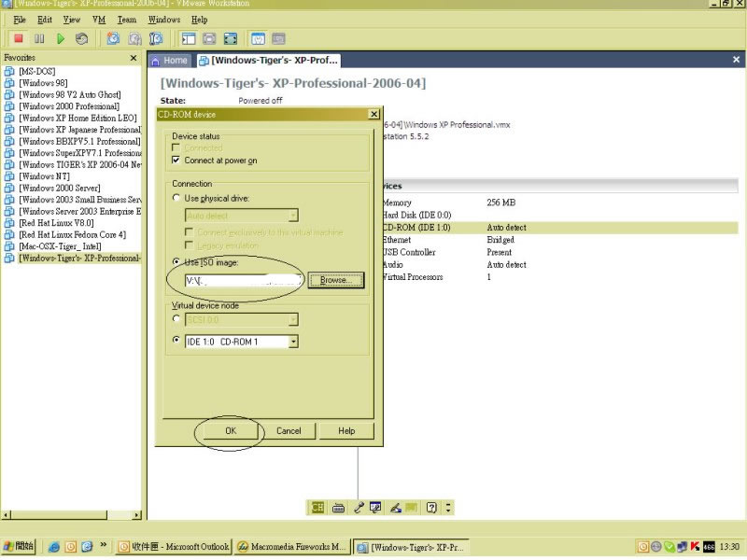Open the Edit menu

pos(45,20)
